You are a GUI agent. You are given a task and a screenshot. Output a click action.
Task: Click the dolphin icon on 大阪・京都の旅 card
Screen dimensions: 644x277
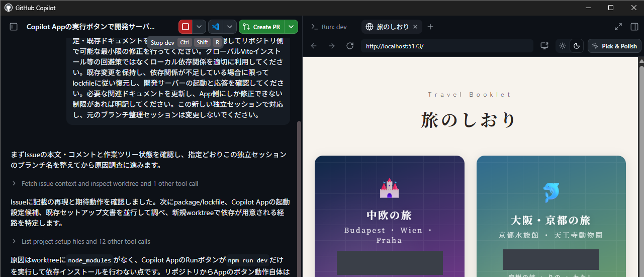[551, 192]
